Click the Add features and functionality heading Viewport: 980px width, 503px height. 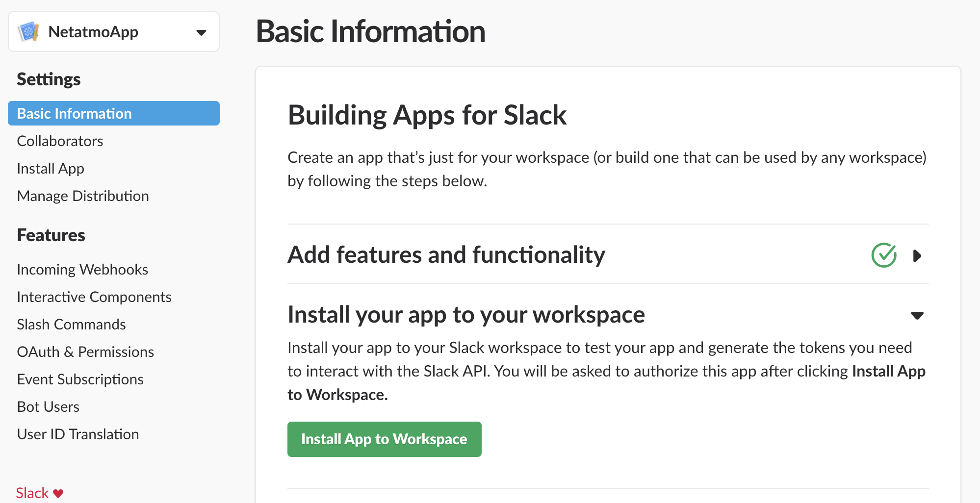pyautogui.click(x=446, y=255)
